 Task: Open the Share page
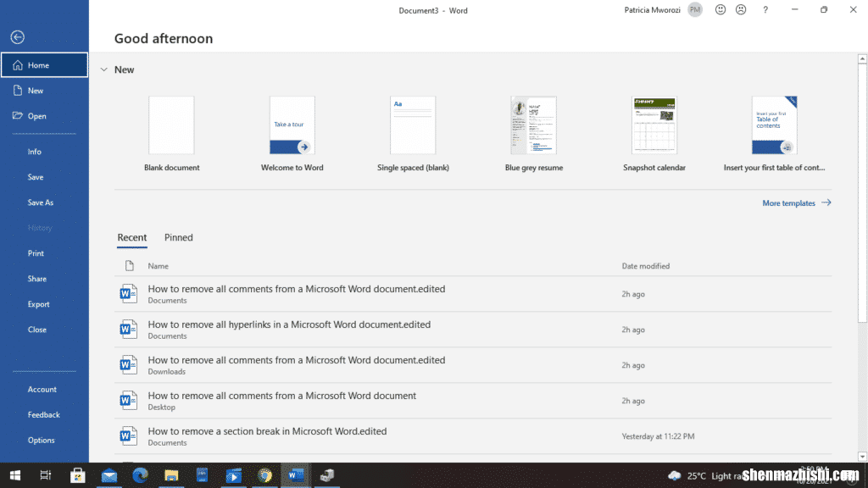coord(36,279)
